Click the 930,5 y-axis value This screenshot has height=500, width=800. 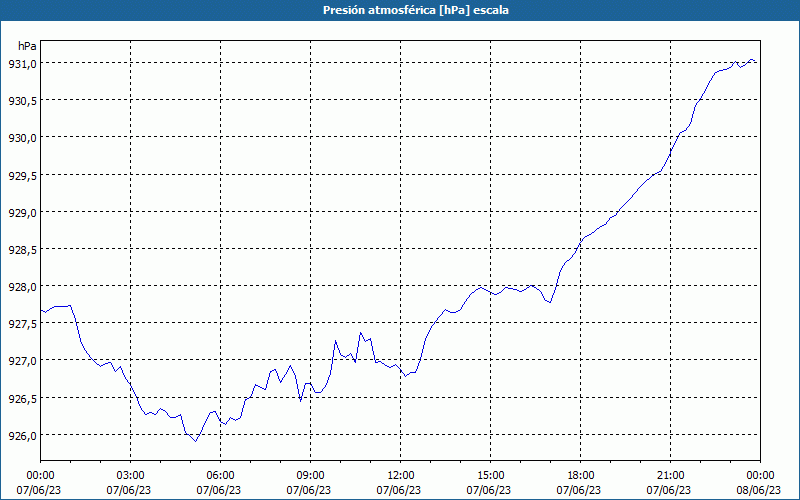coord(22,101)
